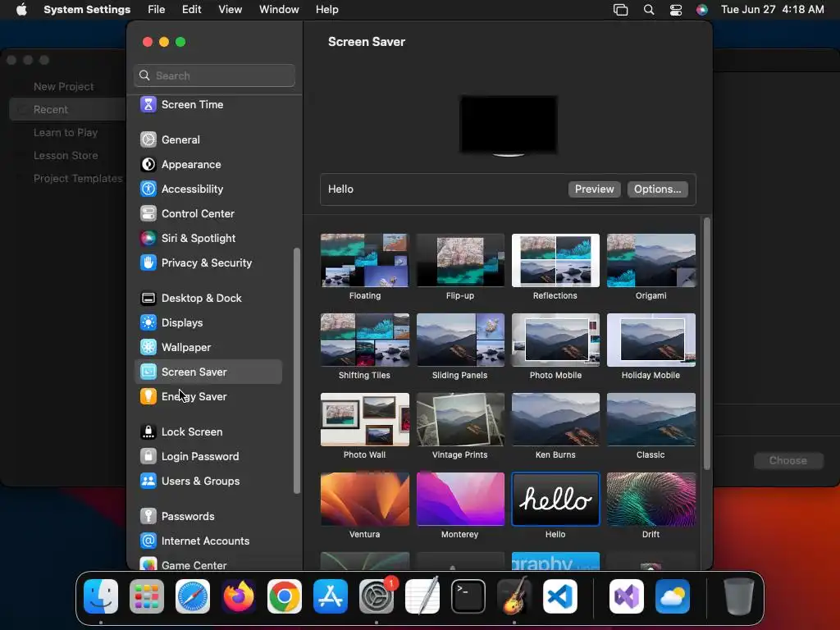This screenshot has width=840, height=630.
Task: Choose Vintage Prints screen saver
Action: tap(460, 419)
